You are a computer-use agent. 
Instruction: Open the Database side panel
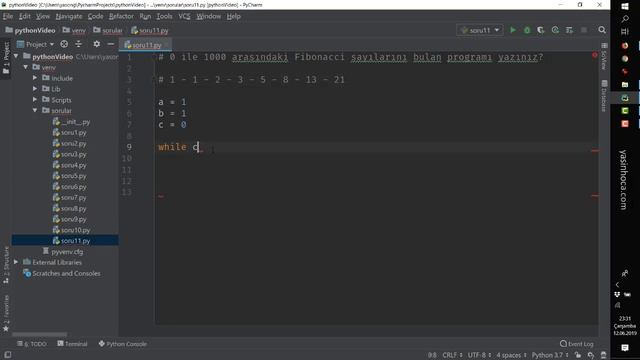coord(604,96)
